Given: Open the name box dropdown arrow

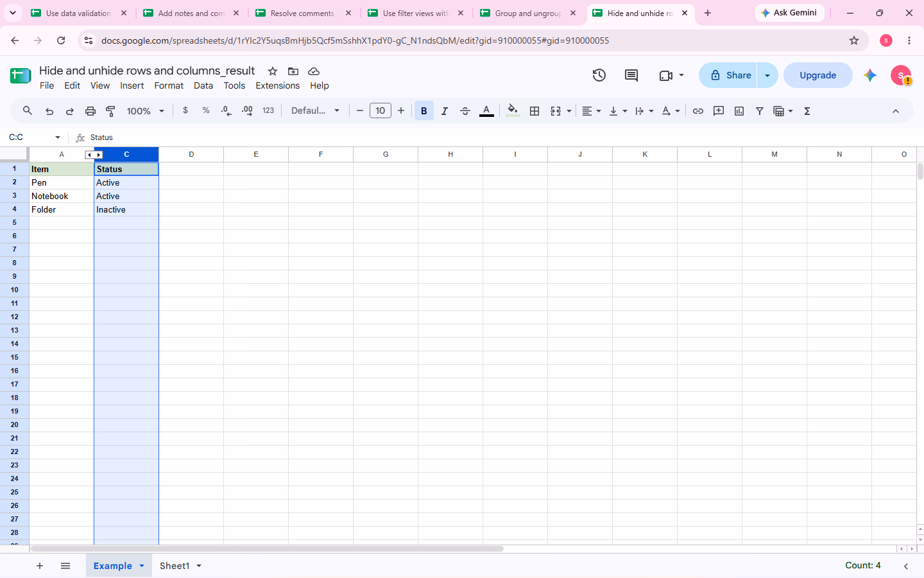Looking at the screenshot, I should [x=58, y=137].
